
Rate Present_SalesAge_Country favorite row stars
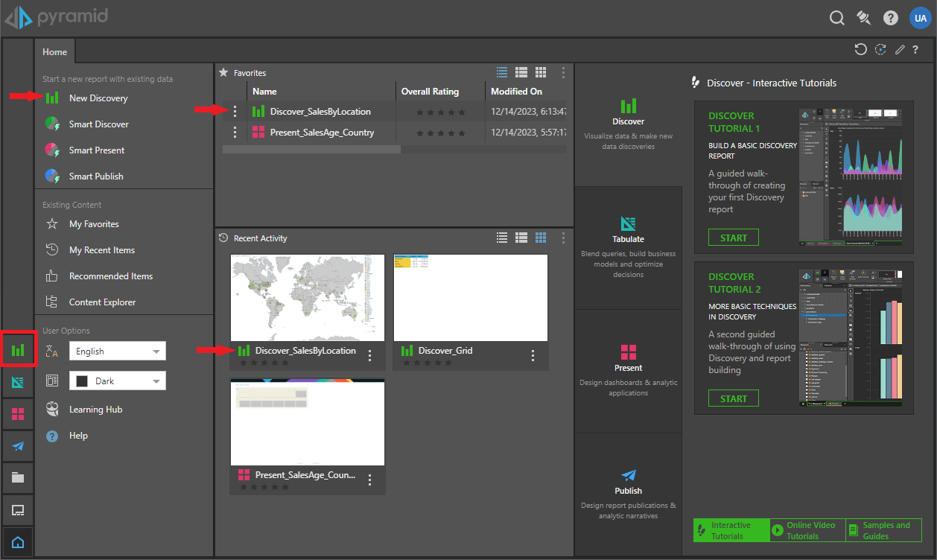coord(441,133)
